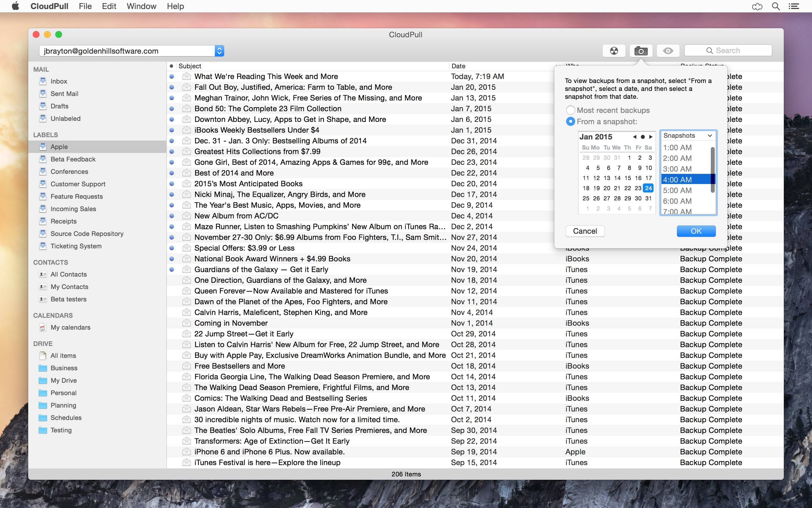Image resolution: width=812 pixels, height=508 pixels.
Task: Choose the 4:00 AM snapshot
Action: coord(686,179)
